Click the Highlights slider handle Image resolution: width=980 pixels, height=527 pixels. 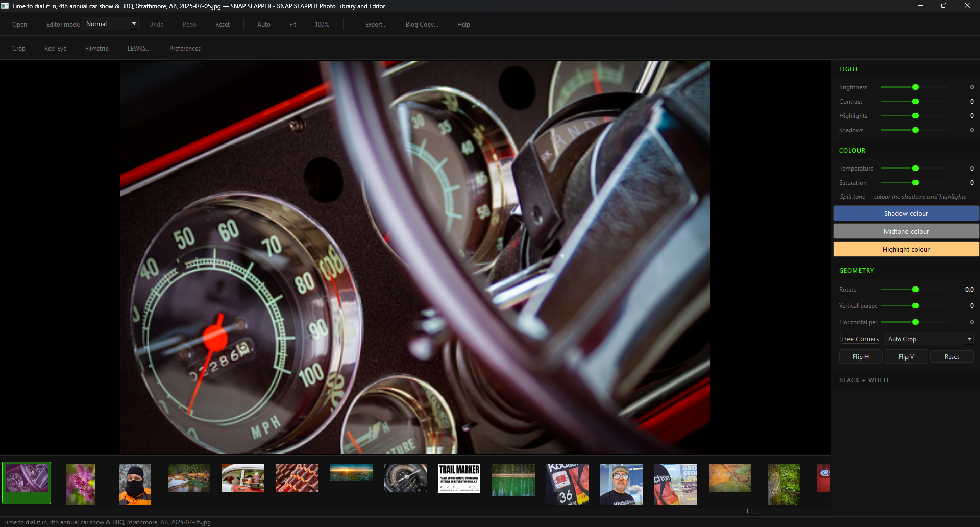tap(915, 116)
